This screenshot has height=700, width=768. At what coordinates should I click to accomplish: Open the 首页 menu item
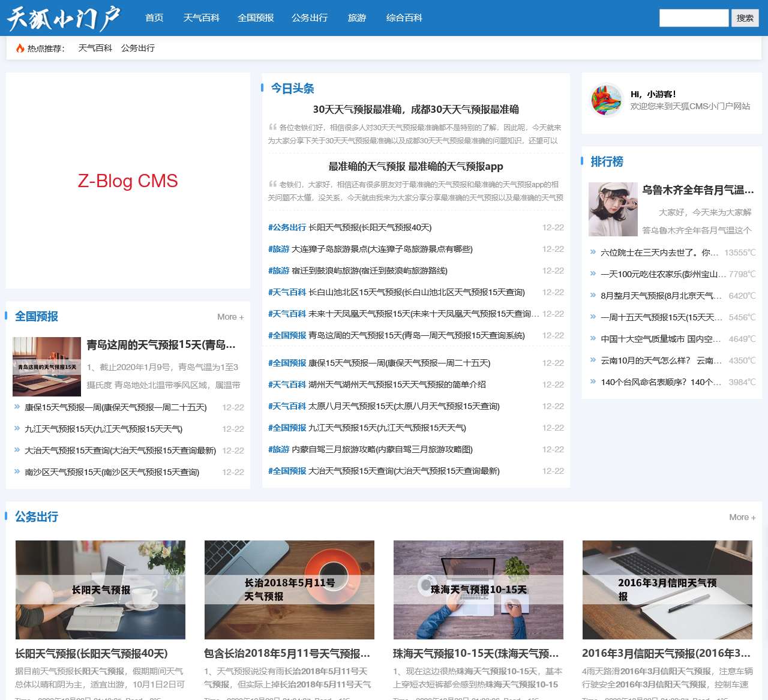pos(155,18)
